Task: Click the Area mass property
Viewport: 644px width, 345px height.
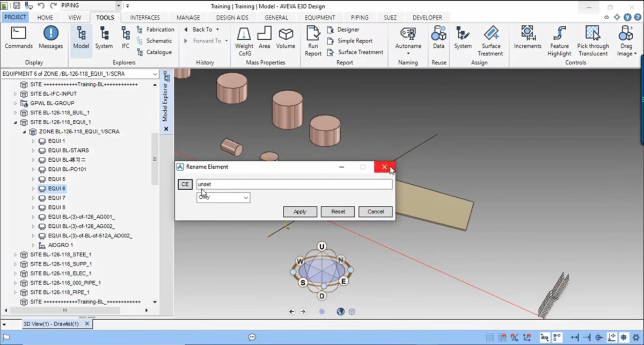Action: (264, 38)
